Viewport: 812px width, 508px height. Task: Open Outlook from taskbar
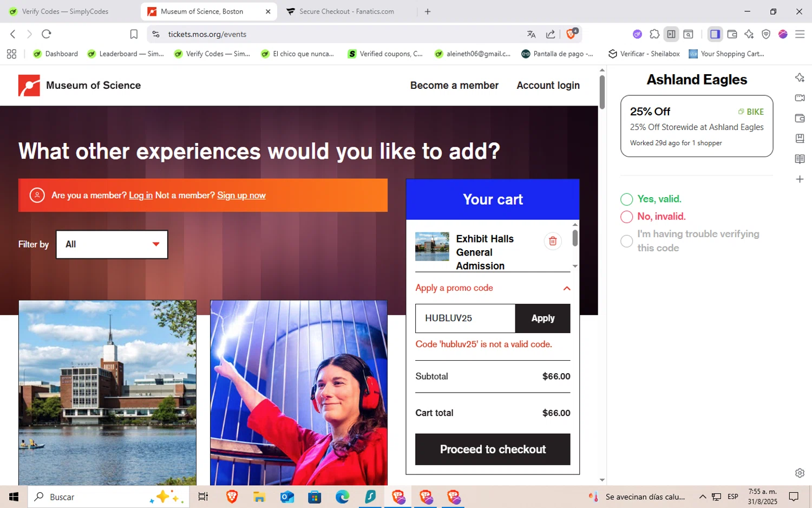pyautogui.click(x=287, y=497)
